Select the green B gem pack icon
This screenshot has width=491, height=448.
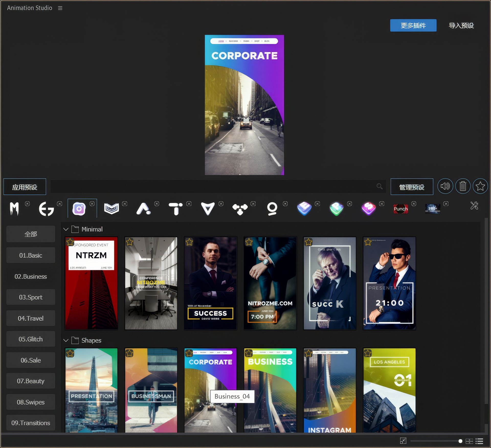[337, 209]
